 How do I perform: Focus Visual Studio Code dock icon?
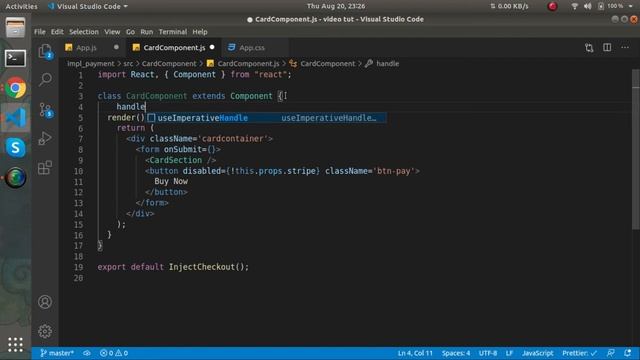[x=16, y=118]
